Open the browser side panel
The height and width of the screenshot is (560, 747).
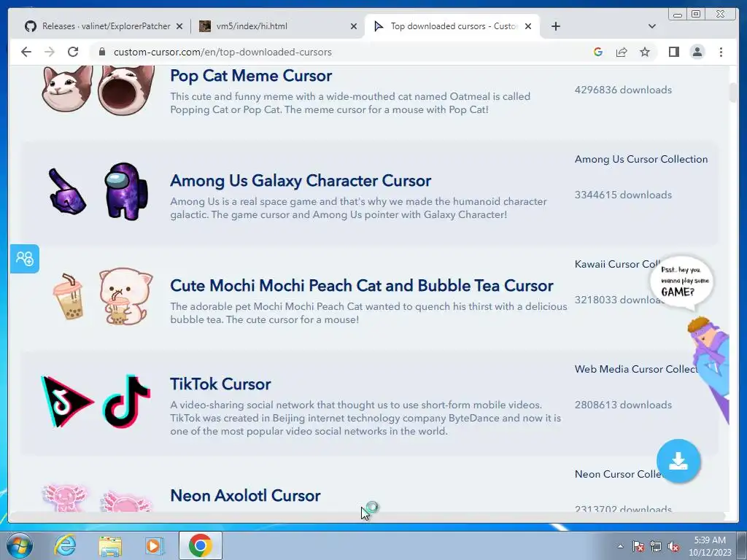coord(673,52)
